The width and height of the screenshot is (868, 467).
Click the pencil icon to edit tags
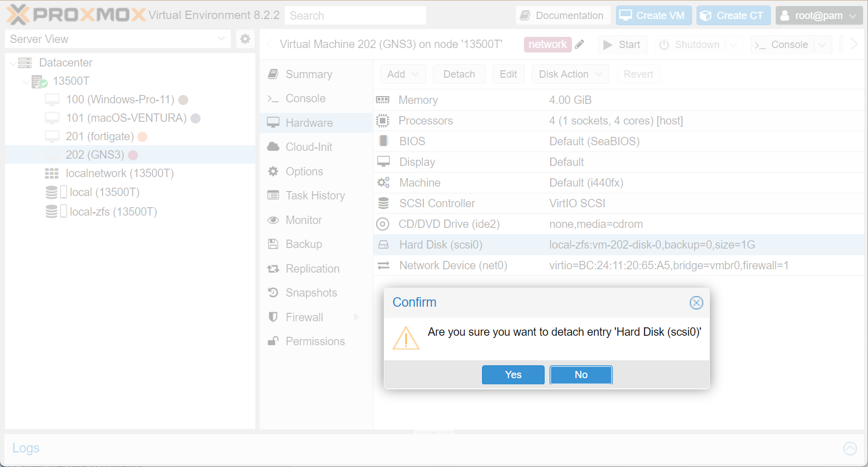tap(580, 45)
